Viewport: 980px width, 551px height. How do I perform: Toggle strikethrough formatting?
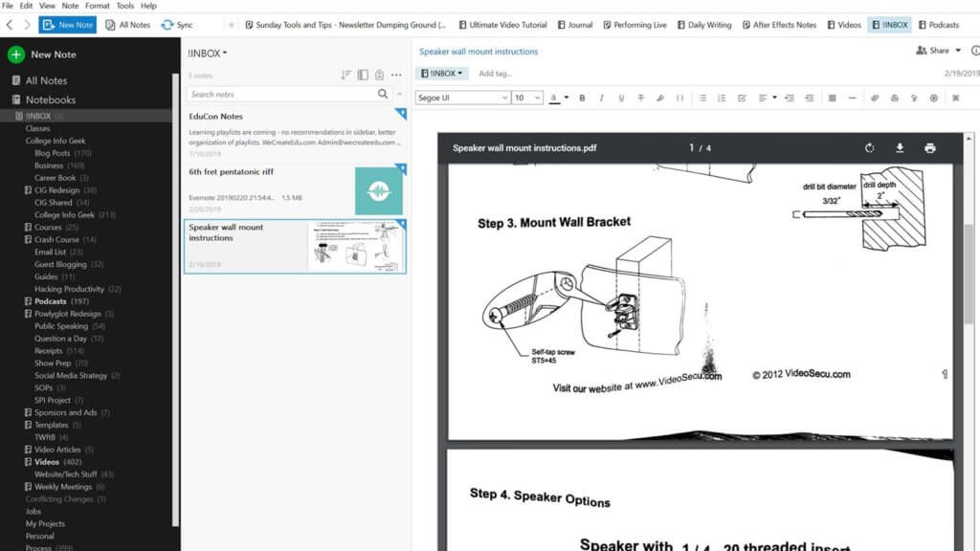click(x=640, y=99)
